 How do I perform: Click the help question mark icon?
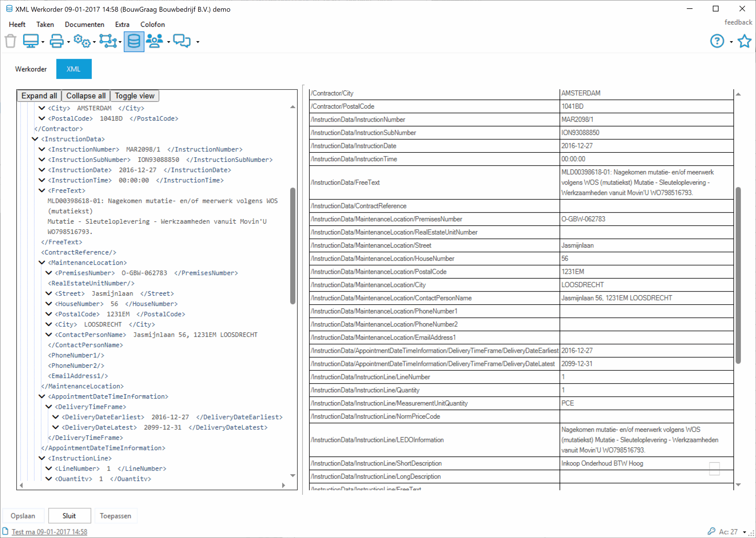(717, 41)
